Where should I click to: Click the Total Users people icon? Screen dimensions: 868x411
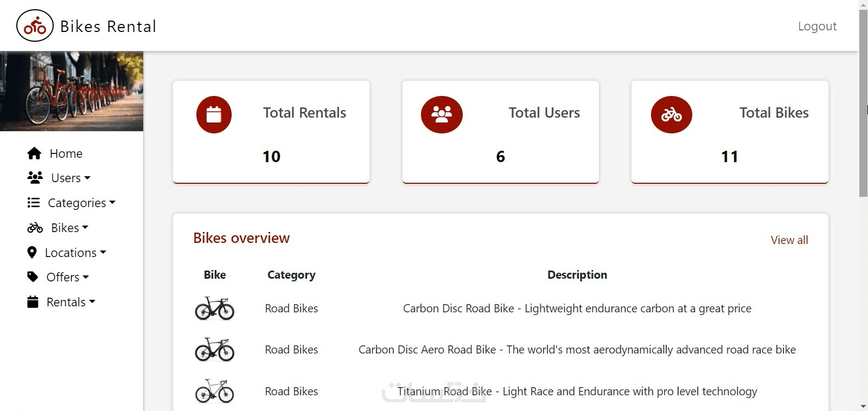pos(442,115)
